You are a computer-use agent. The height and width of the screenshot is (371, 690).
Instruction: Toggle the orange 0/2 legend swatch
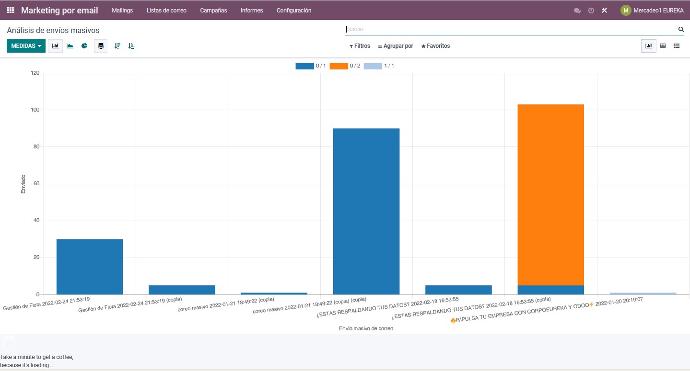pyautogui.click(x=338, y=66)
